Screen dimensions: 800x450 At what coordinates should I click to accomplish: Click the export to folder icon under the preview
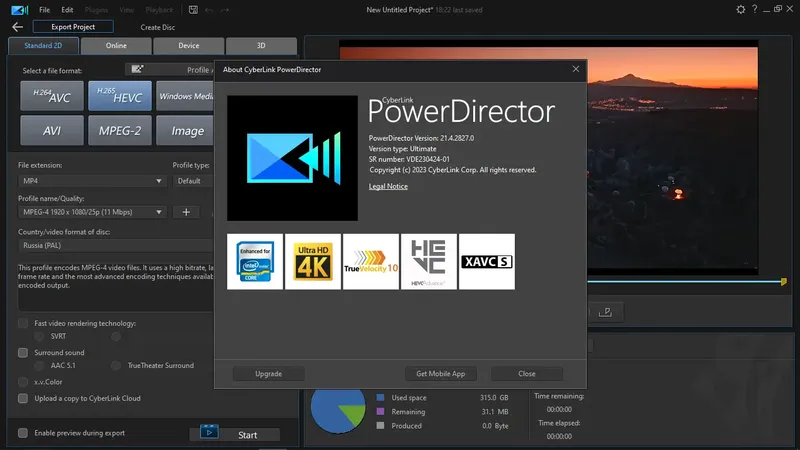(606, 312)
